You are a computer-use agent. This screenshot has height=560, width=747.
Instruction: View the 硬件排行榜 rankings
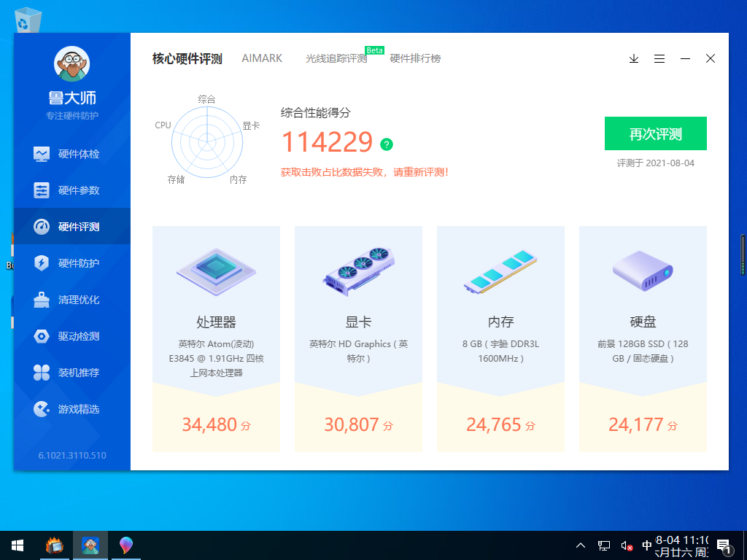416,58
